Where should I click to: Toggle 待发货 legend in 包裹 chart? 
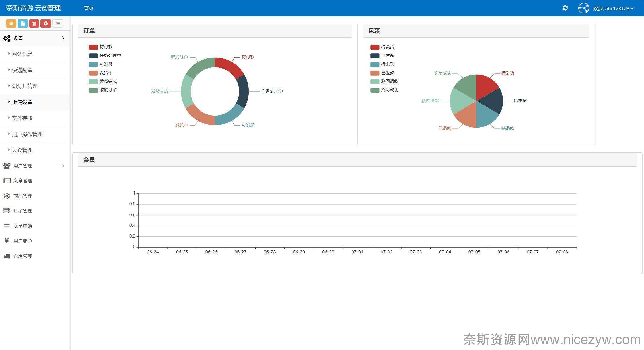click(382, 47)
